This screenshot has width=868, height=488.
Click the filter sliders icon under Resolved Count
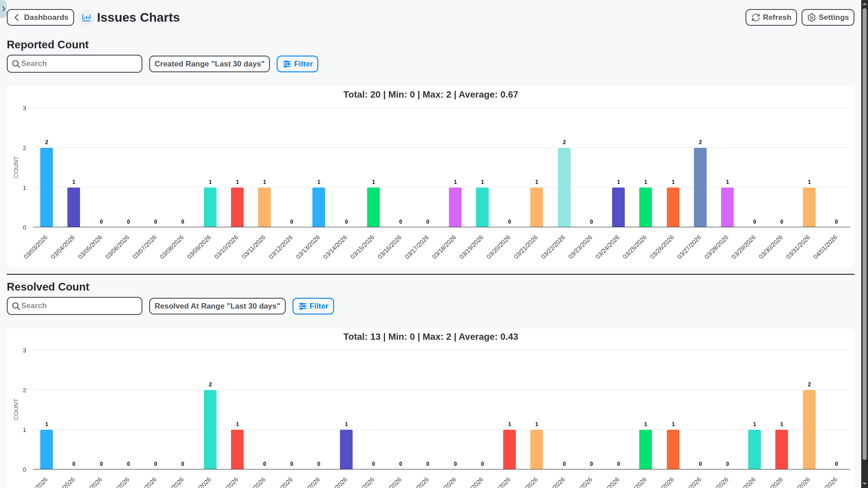pyautogui.click(x=302, y=306)
